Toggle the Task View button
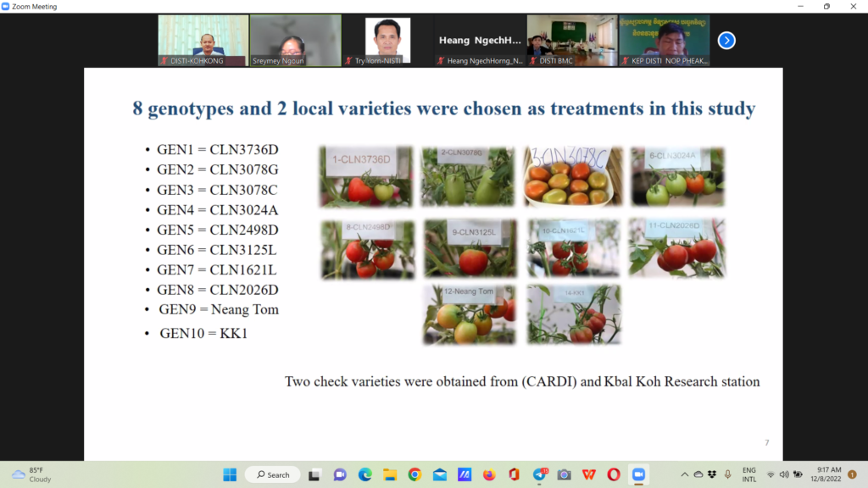The width and height of the screenshot is (868, 488). click(314, 474)
